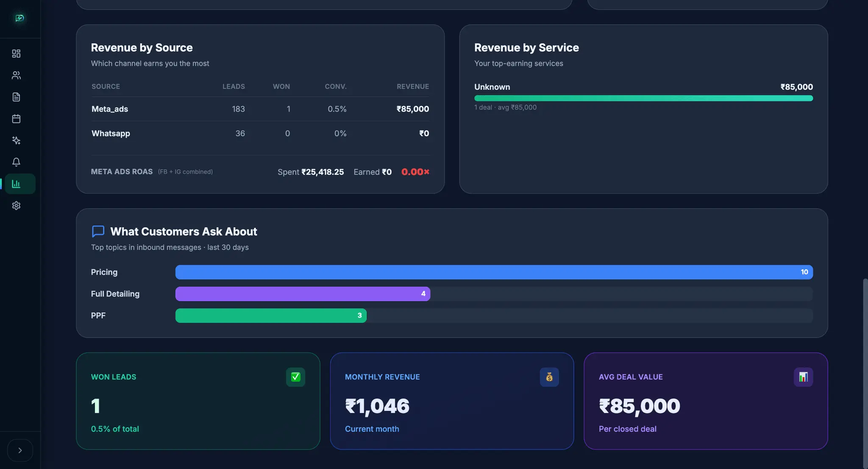Viewport: 868px width, 469px height.
Task: Click the Earned ₹0 text
Action: 373,172
